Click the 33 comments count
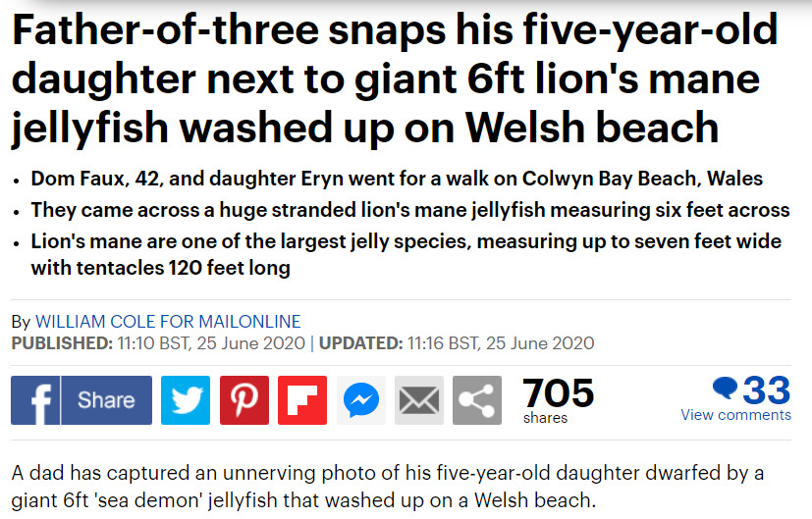 [x=767, y=389]
